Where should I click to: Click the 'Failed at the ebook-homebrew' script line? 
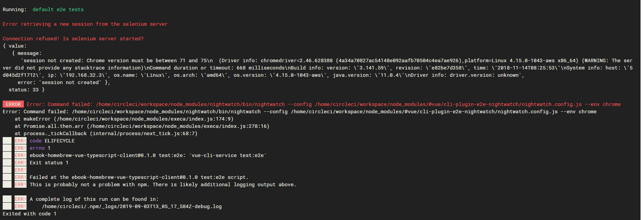pos(139,177)
